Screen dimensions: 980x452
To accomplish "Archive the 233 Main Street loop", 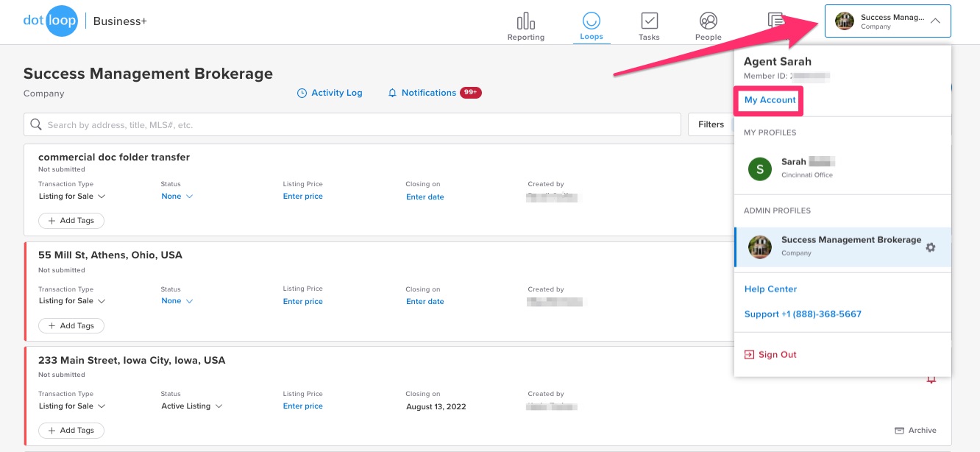I will (915, 431).
